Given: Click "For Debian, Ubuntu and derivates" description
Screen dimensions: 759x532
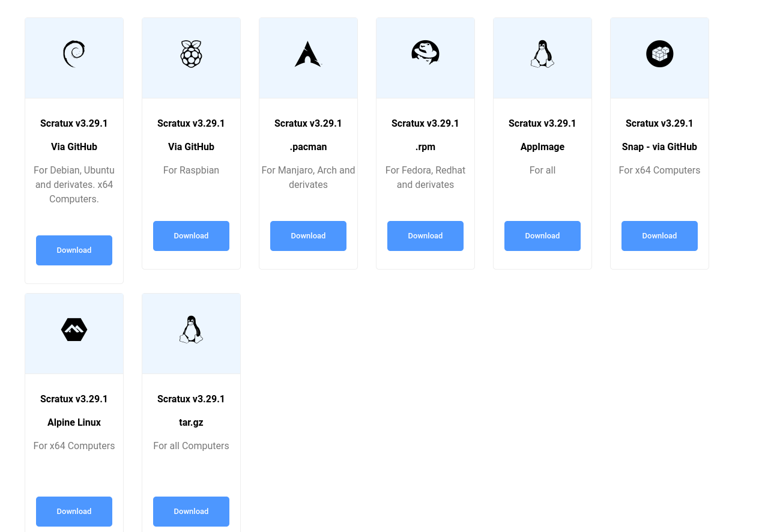Looking at the screenshot, I should pos(74,184).
